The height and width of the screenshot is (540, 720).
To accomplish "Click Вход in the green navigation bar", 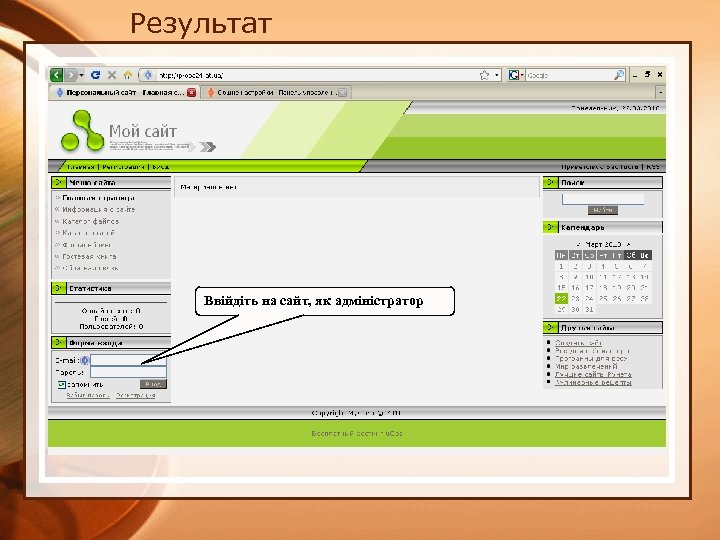I will tap(161, 167).
